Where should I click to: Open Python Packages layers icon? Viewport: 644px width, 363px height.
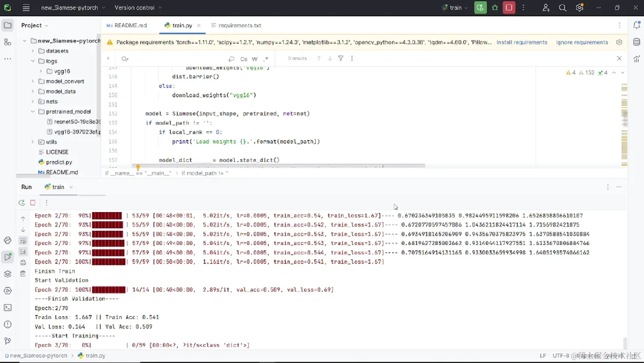coord(7,274)
